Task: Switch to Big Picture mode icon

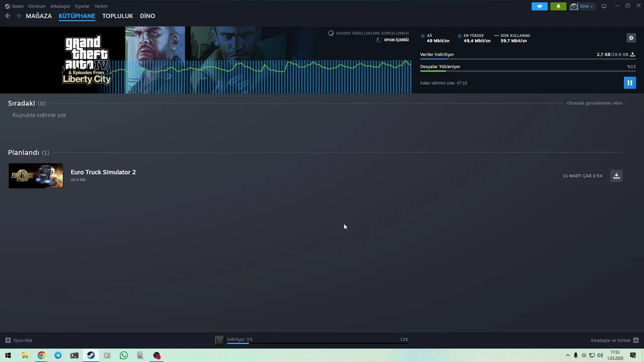Action: pyautogui.click(x=604, y=6)
